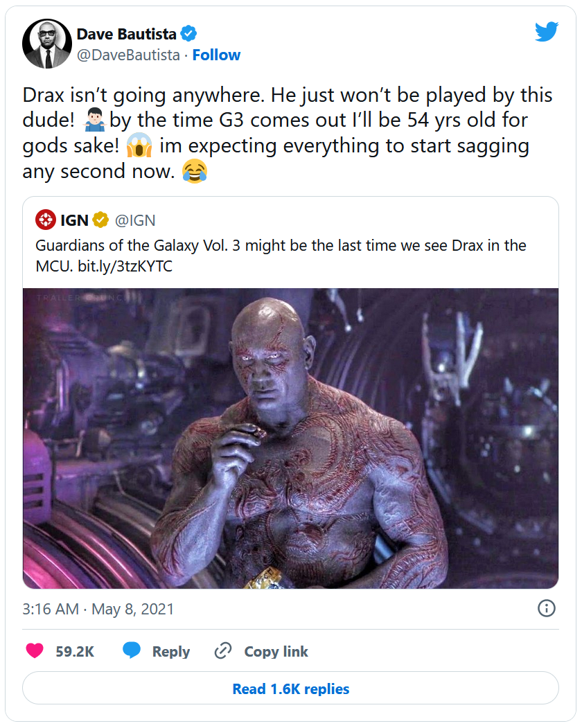Like the tweet with heart icon

pyautogui.click(x=34, y=651)
